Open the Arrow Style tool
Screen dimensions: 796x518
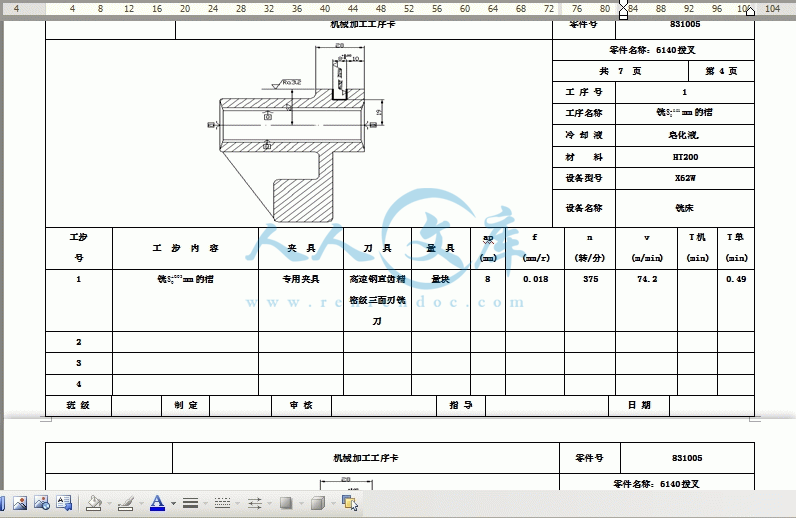coord(255,503)
